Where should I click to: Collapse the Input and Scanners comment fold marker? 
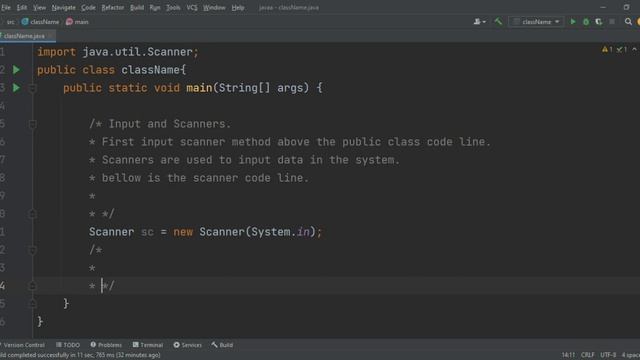click(33, 124)
